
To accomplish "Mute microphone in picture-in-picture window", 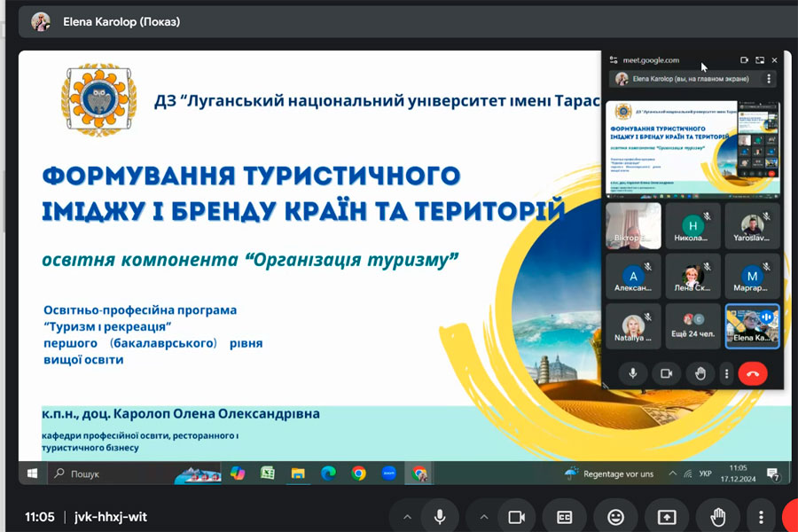I will point(633,373).
